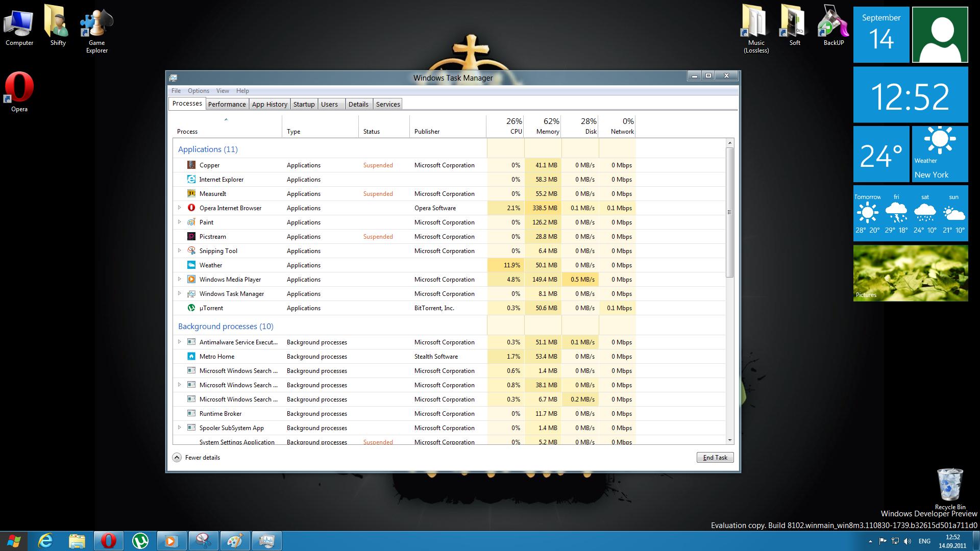
Task: Click the ENG language indicator
Action: pyautogui.click(x=924, y=541)
